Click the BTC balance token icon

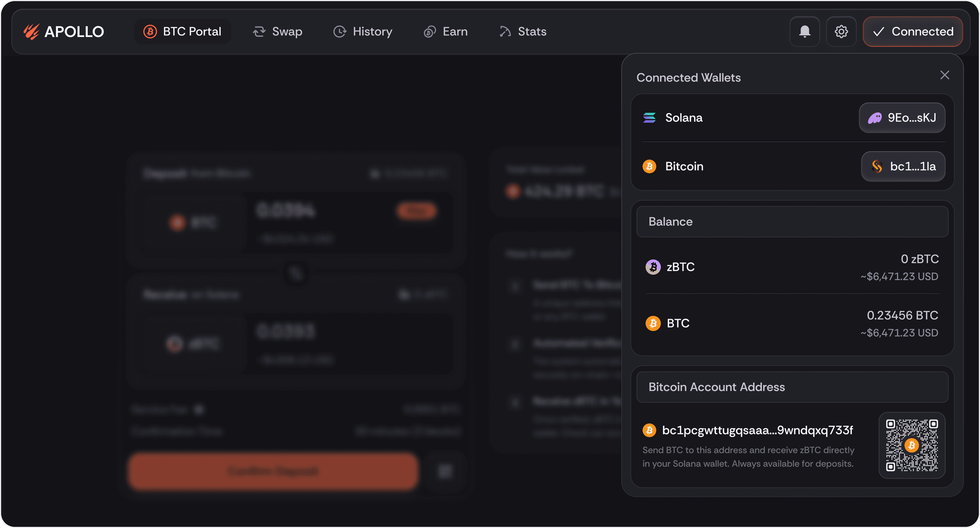(653, 323)
